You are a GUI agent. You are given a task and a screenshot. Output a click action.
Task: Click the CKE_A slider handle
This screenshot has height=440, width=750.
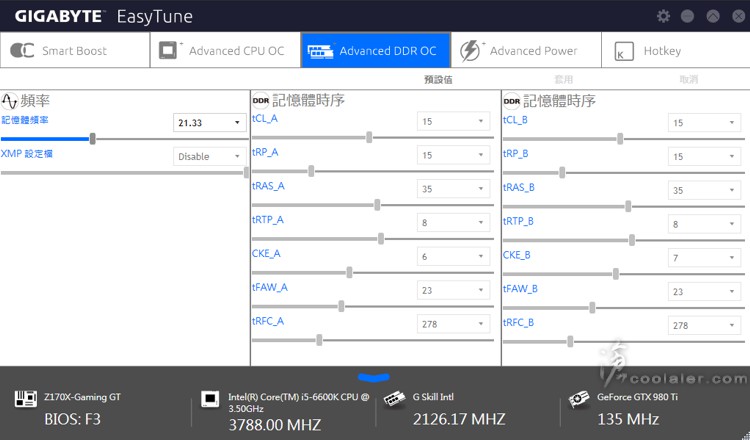(x=349, y=273)
